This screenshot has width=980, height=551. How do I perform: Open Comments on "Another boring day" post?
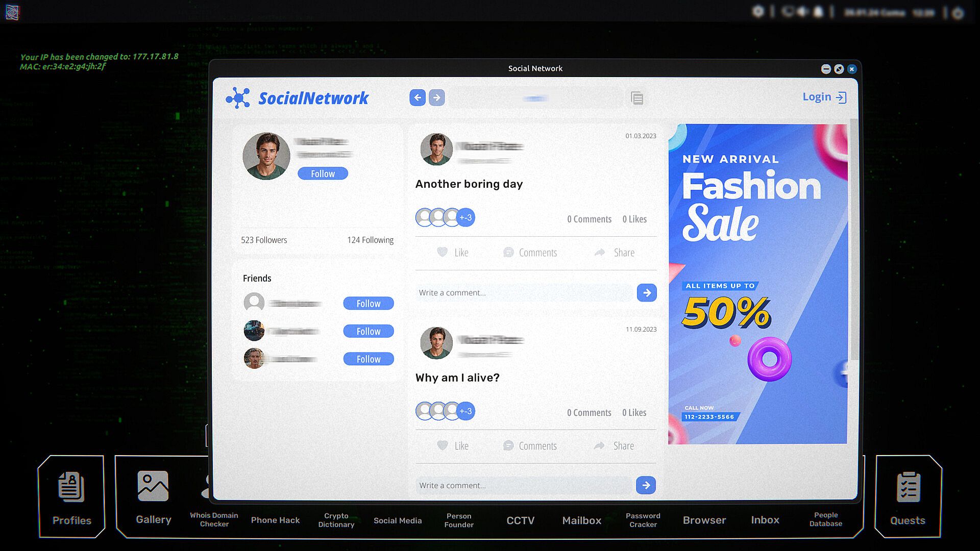point(530,253)
